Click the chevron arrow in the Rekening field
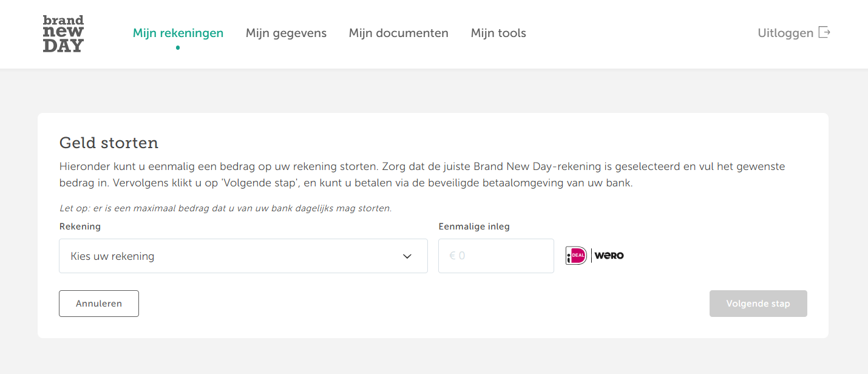Viewport: 868px width, 374px height. [x=407, y=256]
